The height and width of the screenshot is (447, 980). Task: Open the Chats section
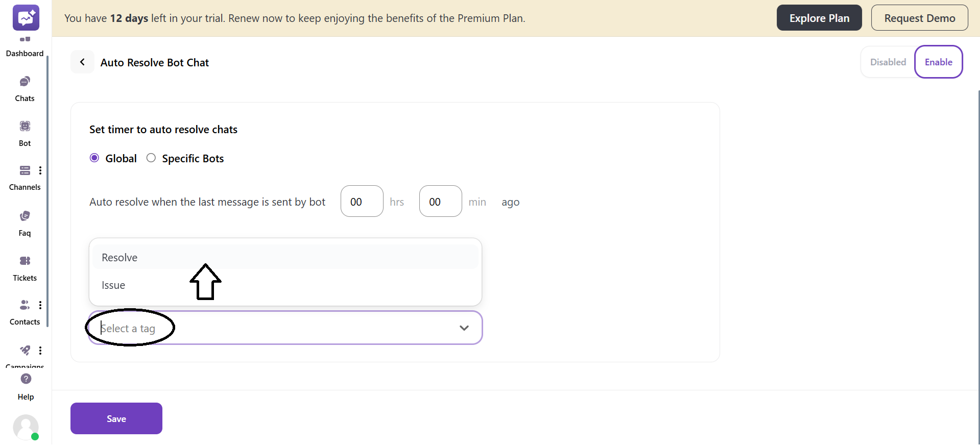pyautogui.click(x=25, y=88)
